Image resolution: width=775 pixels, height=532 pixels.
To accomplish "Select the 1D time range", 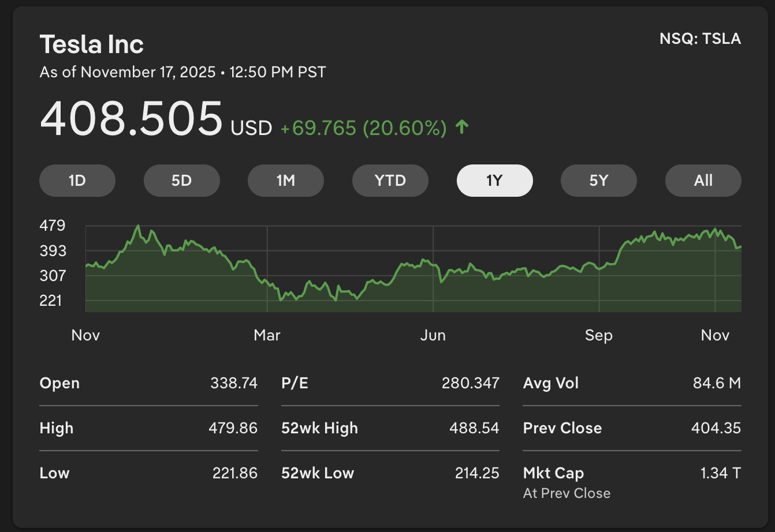I will 77,181.
